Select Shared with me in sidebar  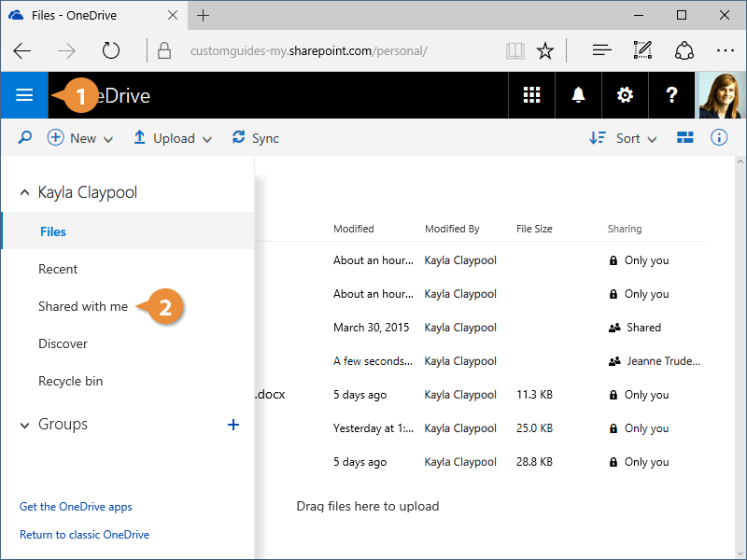pyautogui.click(x=82, y=306)
